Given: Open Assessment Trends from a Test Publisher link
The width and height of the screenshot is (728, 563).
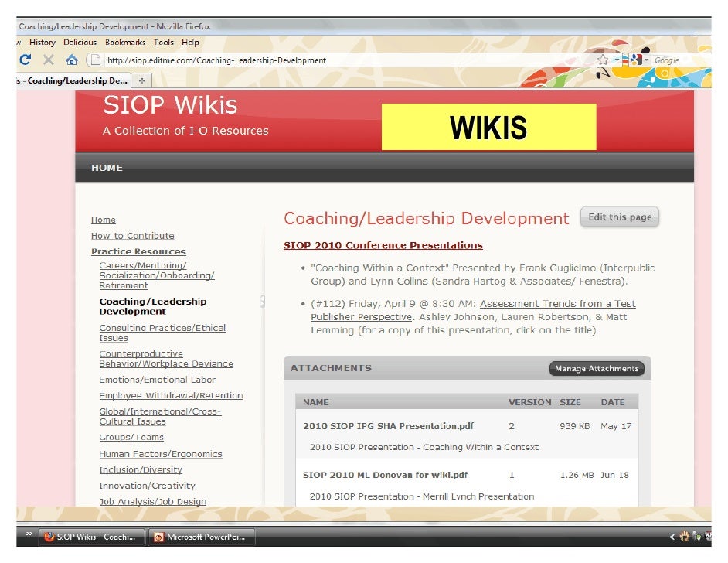Looking at the screenshot, I should point(473,310).
